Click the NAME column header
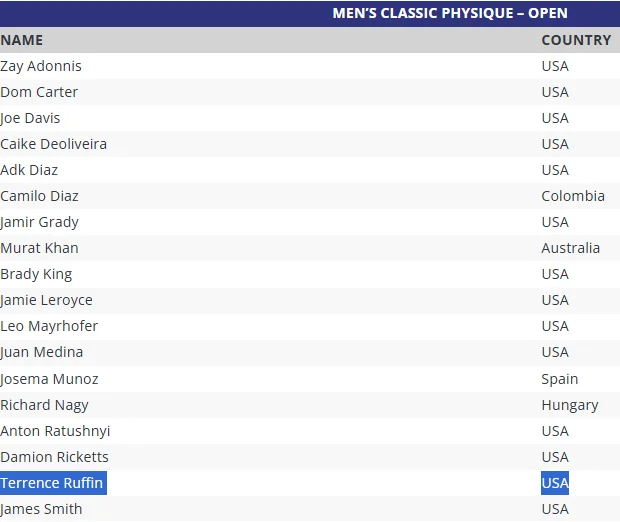This screenshot has height=522, width=620. 22,40
